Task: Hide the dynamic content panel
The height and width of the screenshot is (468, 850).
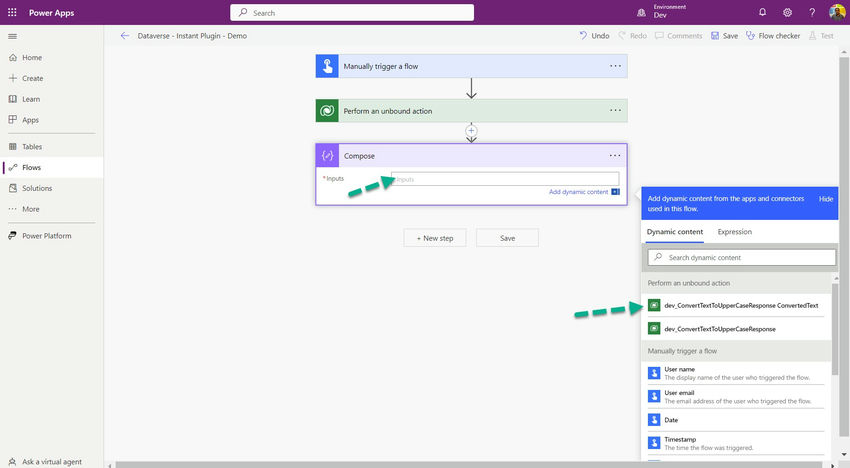Action: point(826,199)
